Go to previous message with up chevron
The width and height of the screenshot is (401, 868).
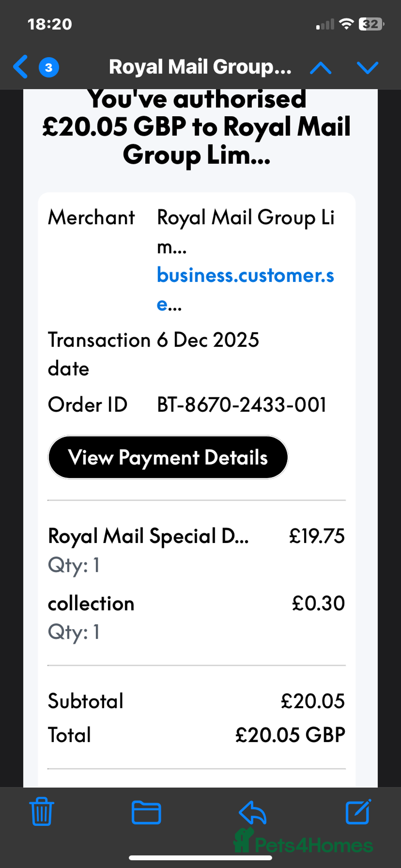(x=320, y=68)
